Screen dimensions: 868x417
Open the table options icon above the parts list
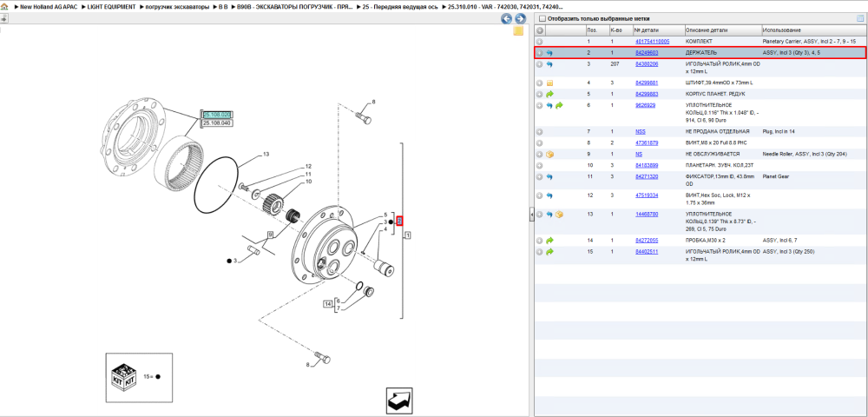[860, 18]
